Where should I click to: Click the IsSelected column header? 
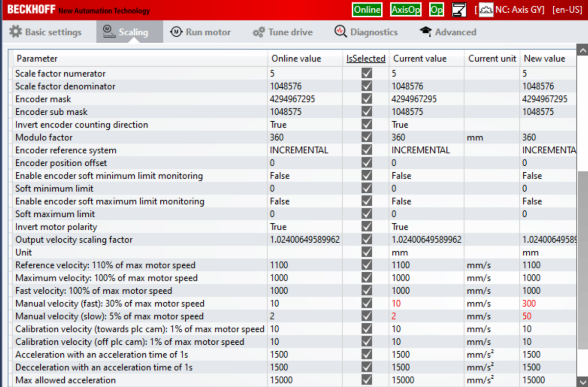coord(366,58)
